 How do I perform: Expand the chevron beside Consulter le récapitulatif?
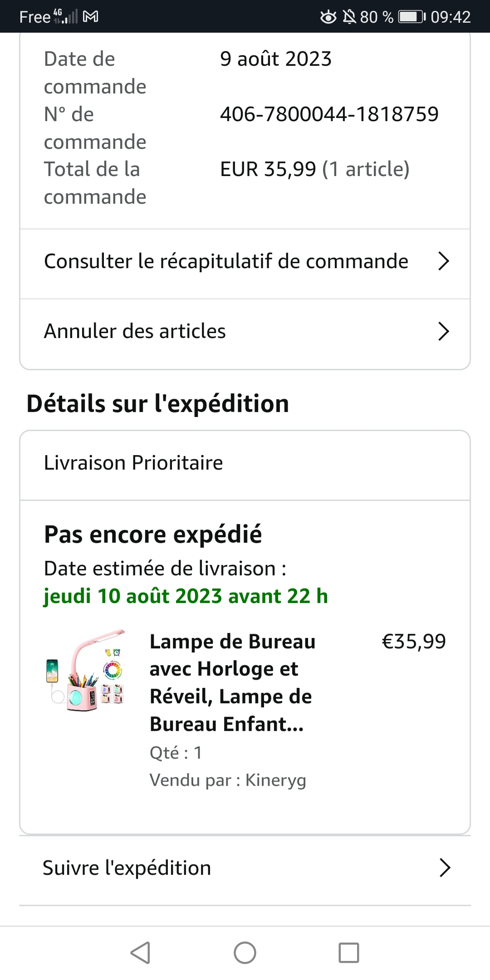[443, 261]
